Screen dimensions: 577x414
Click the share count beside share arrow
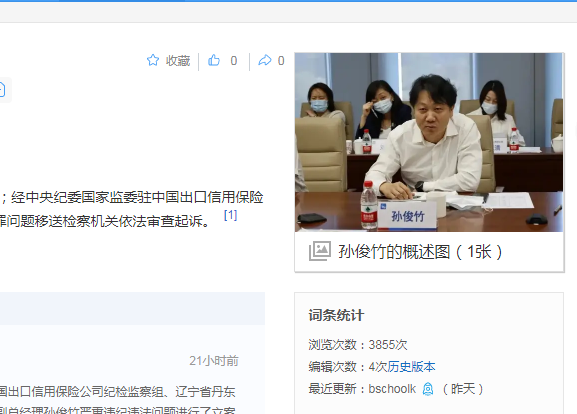coord(281,61)
